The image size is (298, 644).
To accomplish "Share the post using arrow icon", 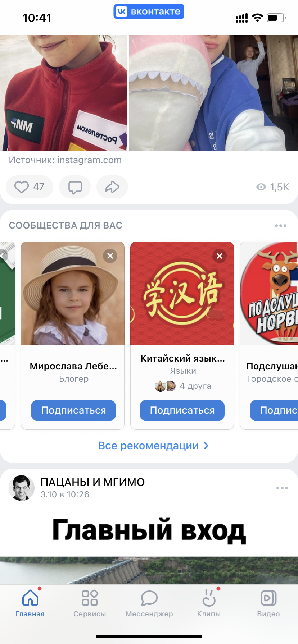I will pyautogui.click(x=112, y=187).
